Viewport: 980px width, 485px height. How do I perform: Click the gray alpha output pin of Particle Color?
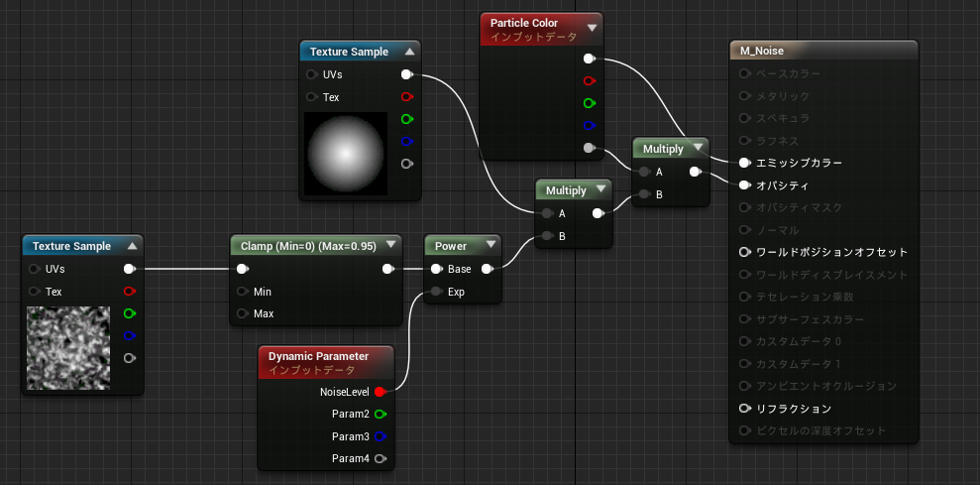pyautogui.click(x=590, y=148)
